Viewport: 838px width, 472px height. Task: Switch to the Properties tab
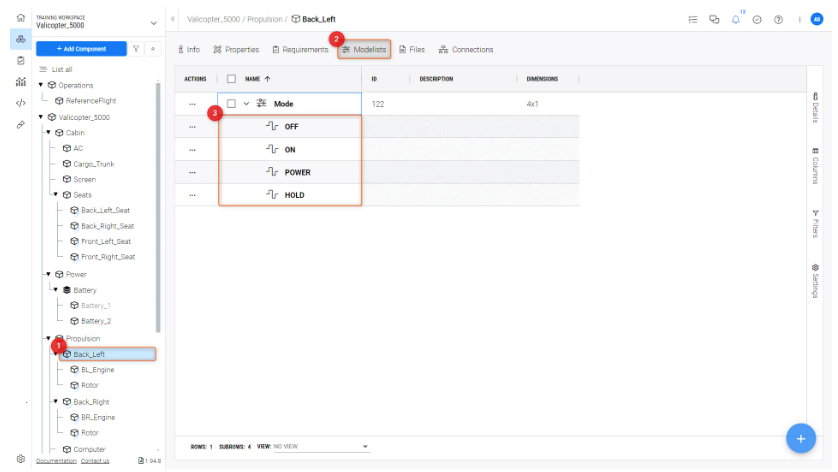[x=236, y=49]
